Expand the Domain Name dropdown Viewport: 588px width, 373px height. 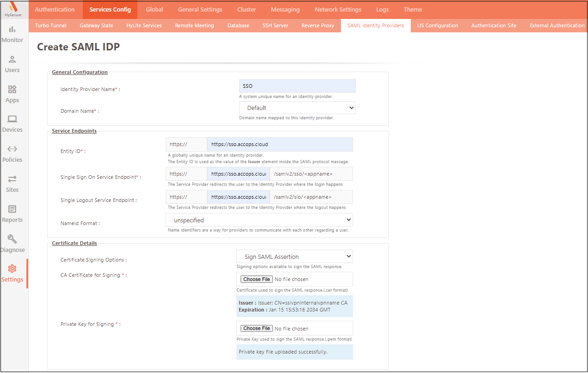click(x=297, y=108)
